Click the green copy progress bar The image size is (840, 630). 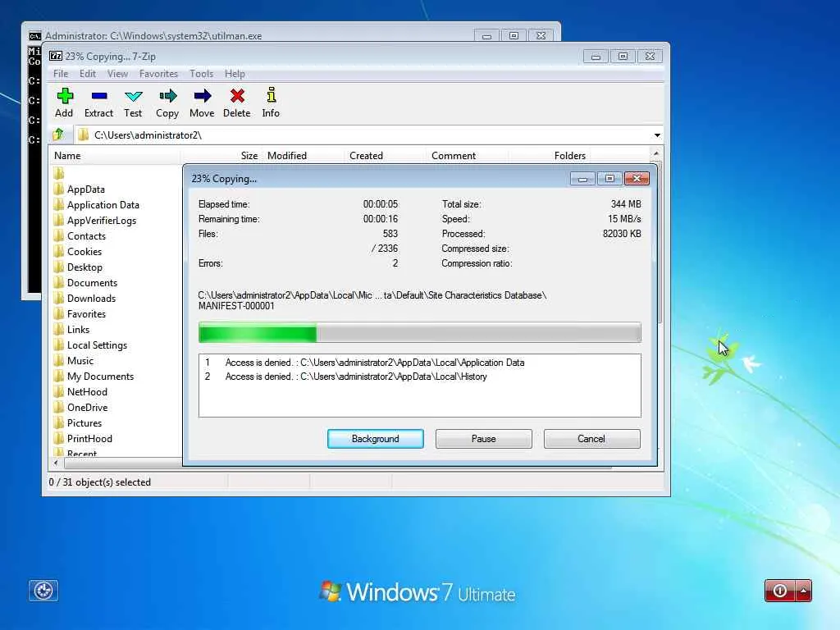pyautogui.click(x=419, y=332)
